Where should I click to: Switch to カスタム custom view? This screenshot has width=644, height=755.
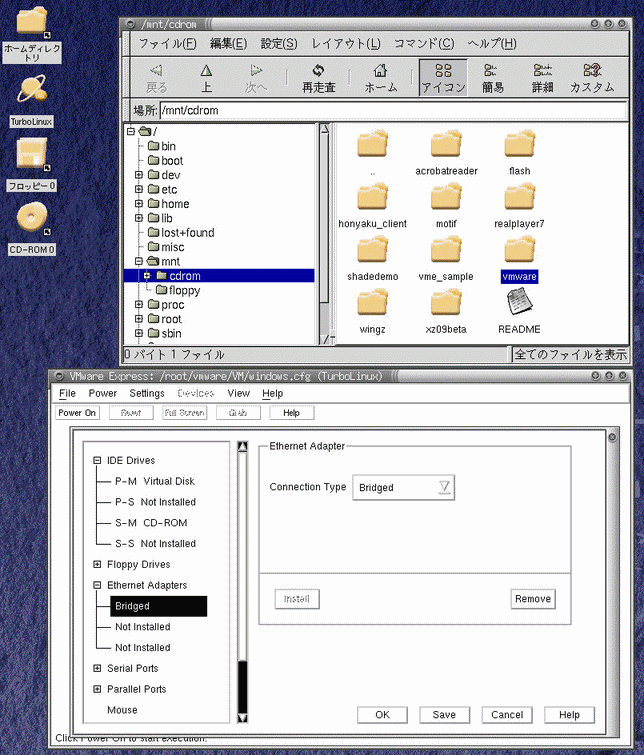coord(592,78)
